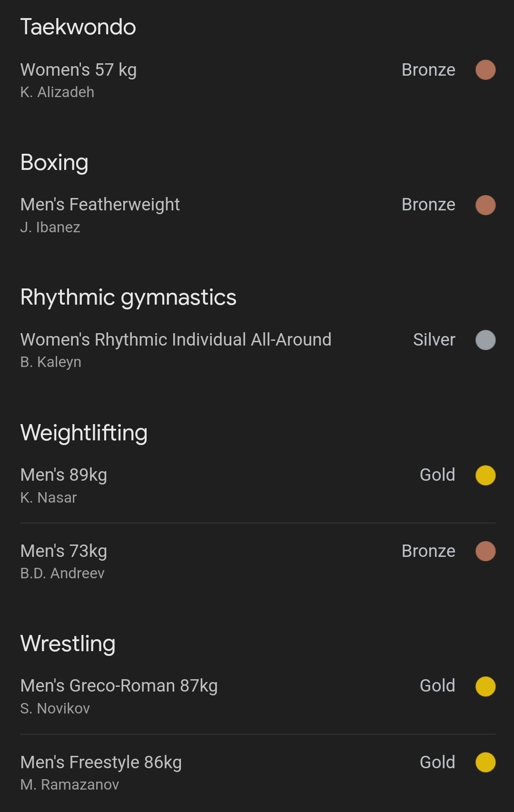Click the gold medal dot for K. Nasar
This screenshot has width=514, height=812.
pos(485,475)
